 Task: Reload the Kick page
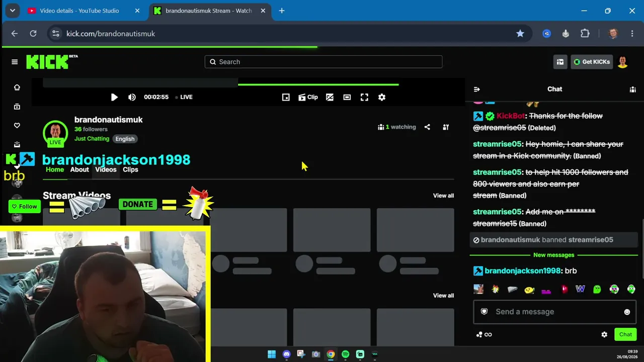33,34
